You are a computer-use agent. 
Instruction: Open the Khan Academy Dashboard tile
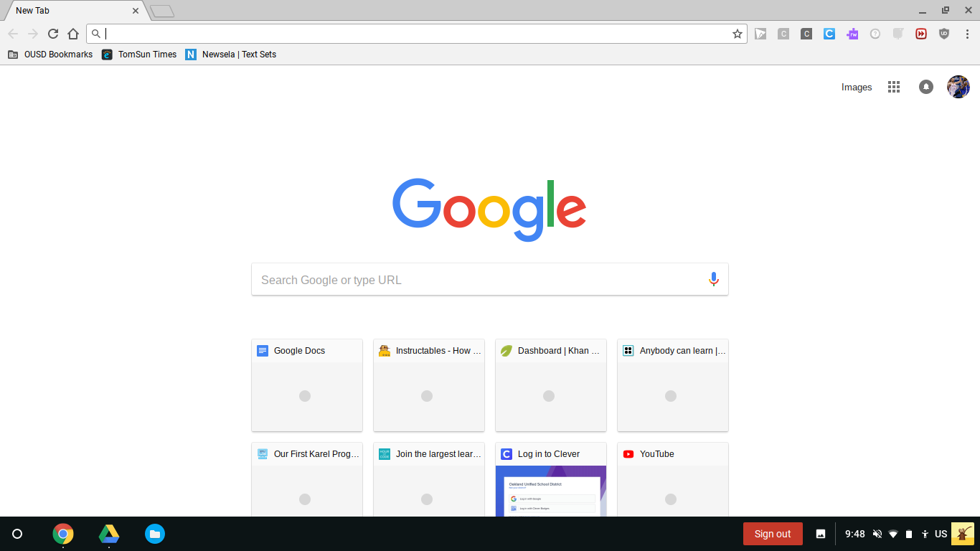(x=551, y=385)
